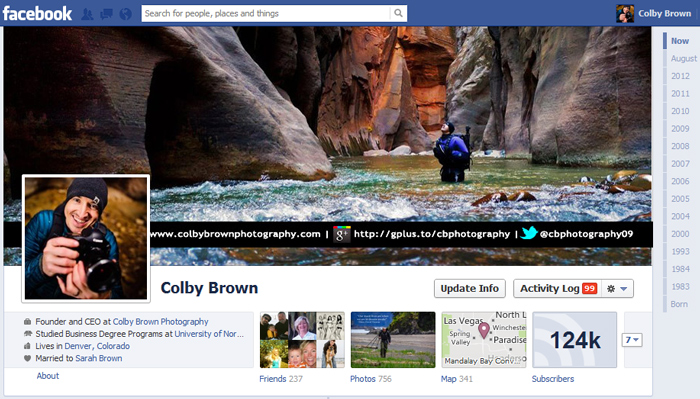The image size is (700, 399).
Task: Click the small top bar avatar
Action: [x=625, y=14]
